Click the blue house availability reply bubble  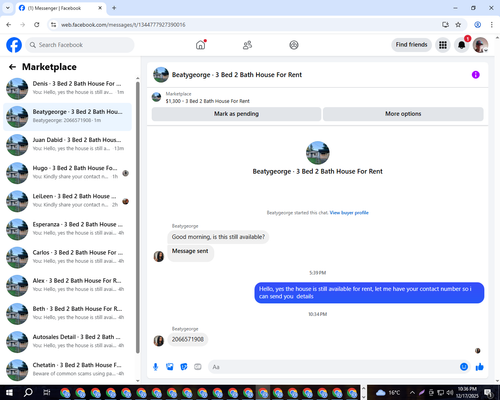pyautogui.click(x=369, y=293)
